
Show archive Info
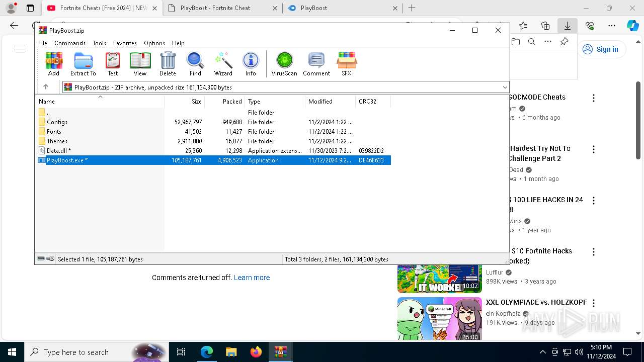pyautogui.click(x=251, y=64)
